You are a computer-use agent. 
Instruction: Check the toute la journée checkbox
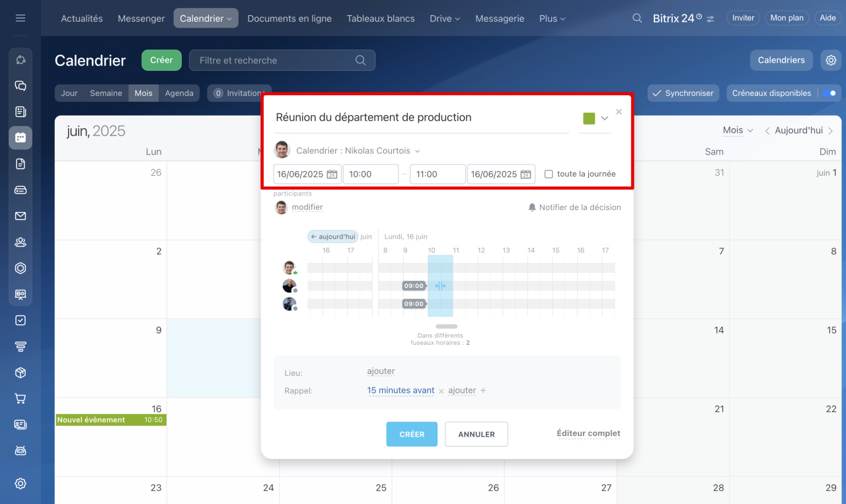pyautogui.click(x=549, y=174)
